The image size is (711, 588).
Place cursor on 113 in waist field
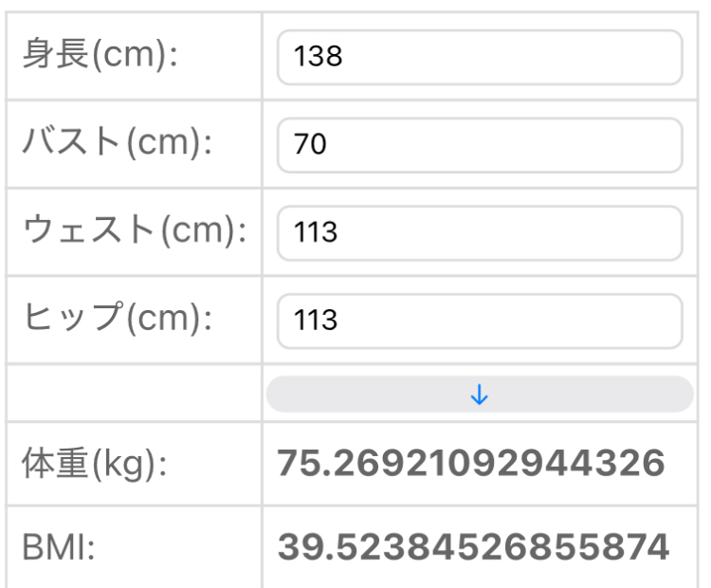316,232
